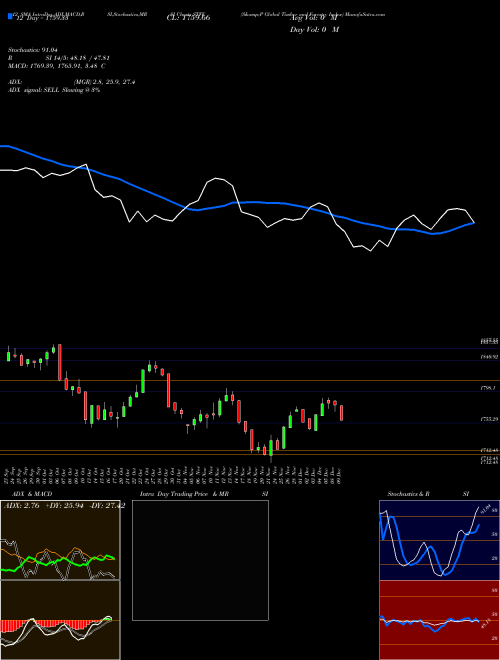Click the 1849.92 price level label

pyautogui.click(x=490, y=357)
